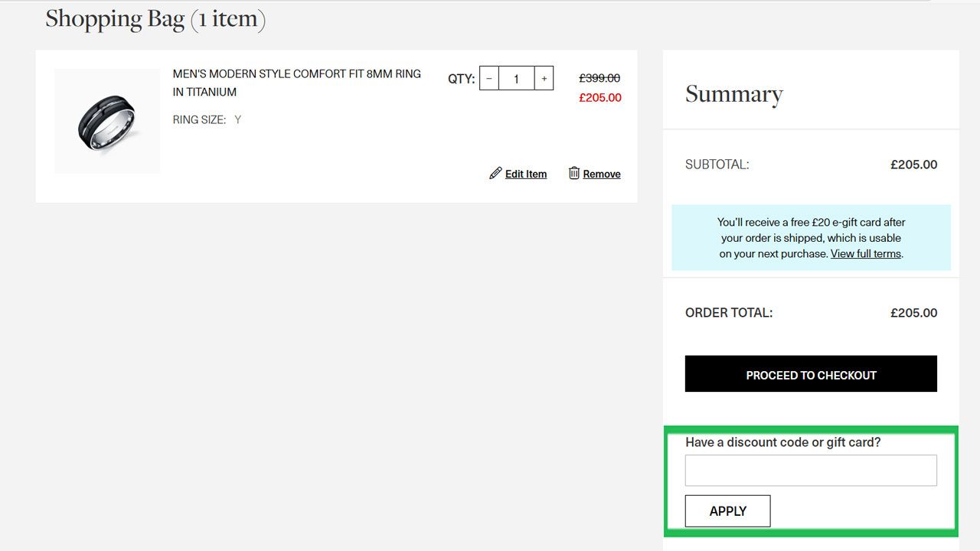
Task: Select the ring product thumbnail image
Action: coord(107,120)
